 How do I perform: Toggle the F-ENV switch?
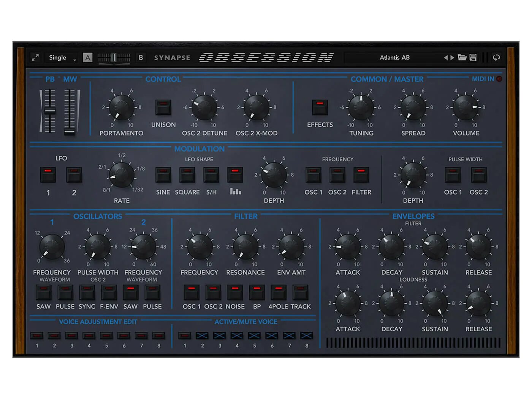coord(109,293)
